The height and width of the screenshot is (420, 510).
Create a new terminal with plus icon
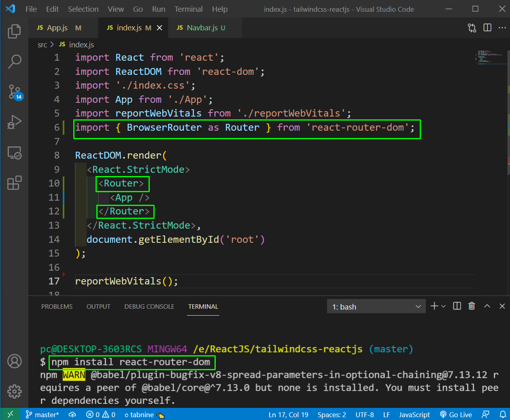[x=434, y=306]
